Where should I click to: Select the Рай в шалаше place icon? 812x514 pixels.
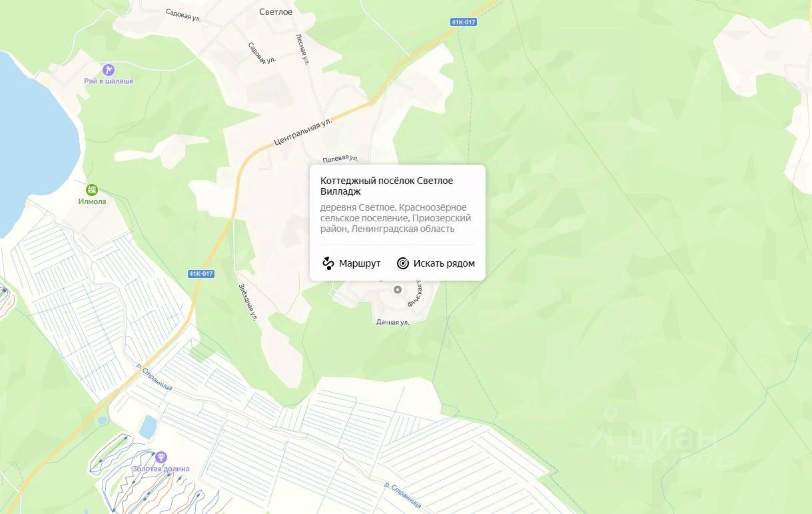109,69
